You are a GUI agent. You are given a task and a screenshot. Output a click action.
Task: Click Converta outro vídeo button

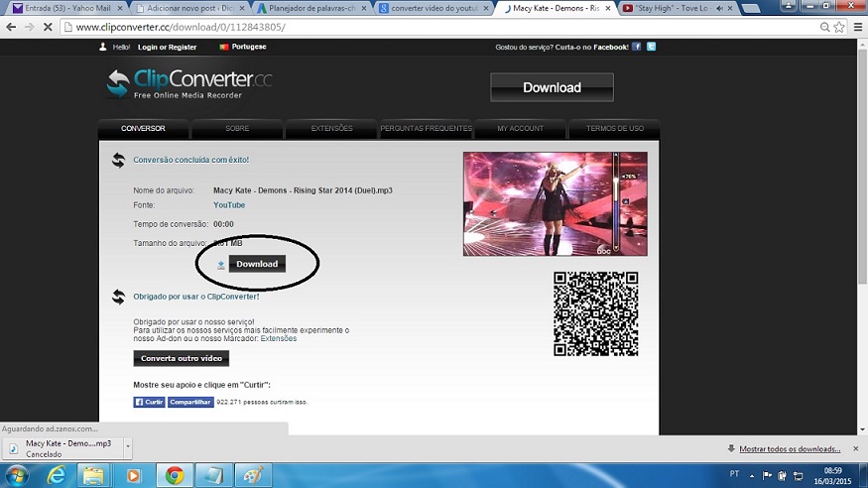[181, 358]
